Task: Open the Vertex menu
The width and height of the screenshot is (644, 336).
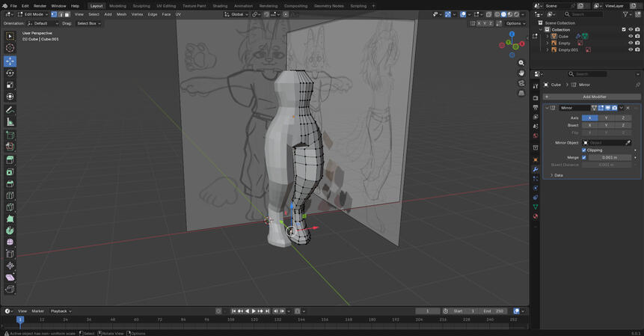Action: click(x=137, y=14)
